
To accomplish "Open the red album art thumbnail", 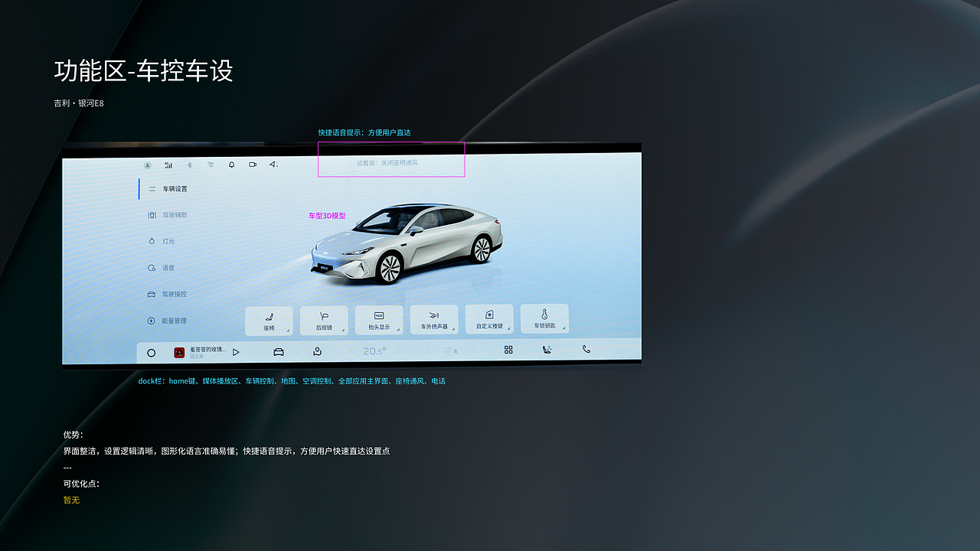I will (179, 353).
